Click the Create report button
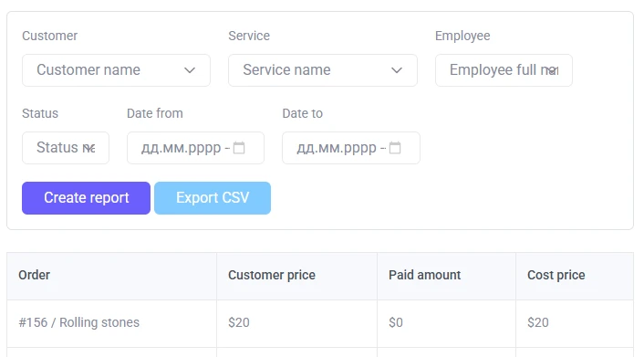Image resolution: width=644 pixels, height=357 pixels. [x=87, y=198]
